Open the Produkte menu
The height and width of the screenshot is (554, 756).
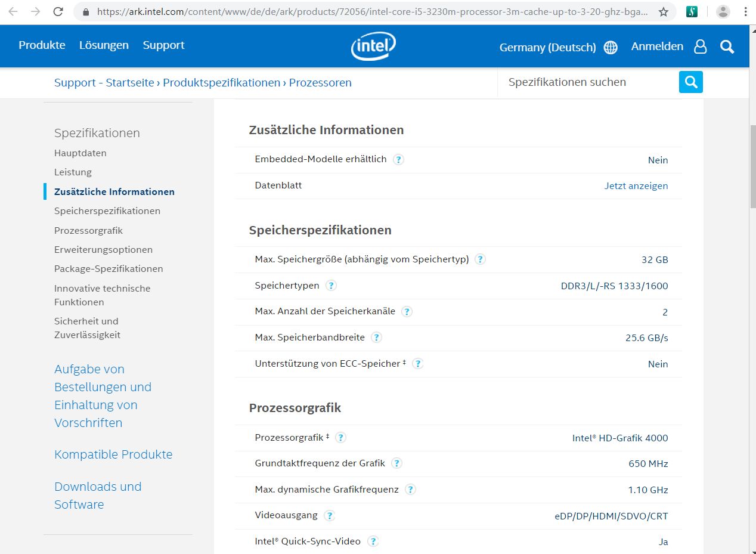pos(42,45)
